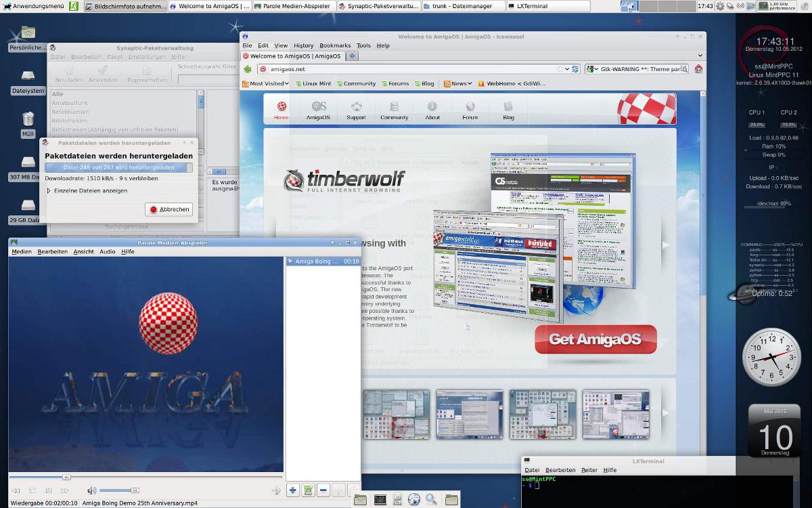Click the browser back arrow button
The width and height of the screenshot is (812, 508).
[248, 69]
